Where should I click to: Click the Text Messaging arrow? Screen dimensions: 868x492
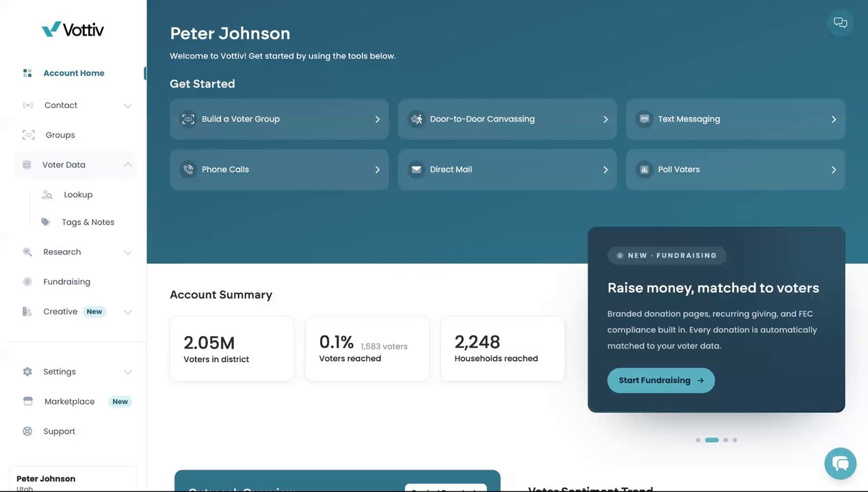click(x=833, y=120)
